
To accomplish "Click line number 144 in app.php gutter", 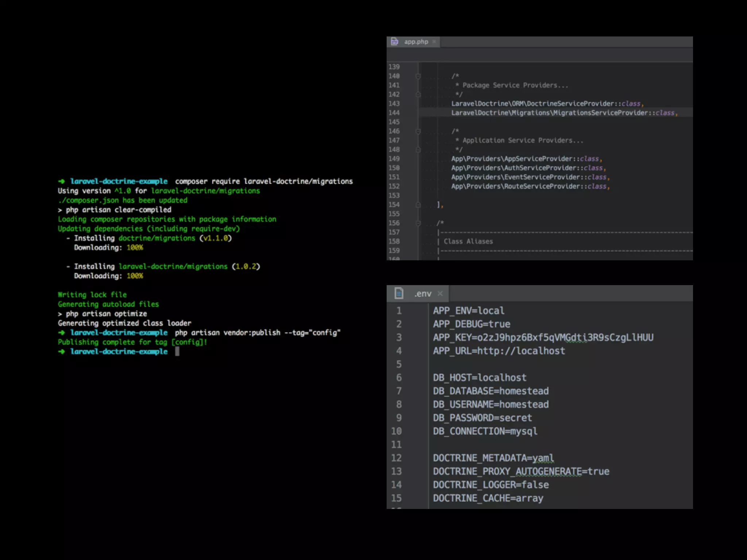I will coord(394,113).
